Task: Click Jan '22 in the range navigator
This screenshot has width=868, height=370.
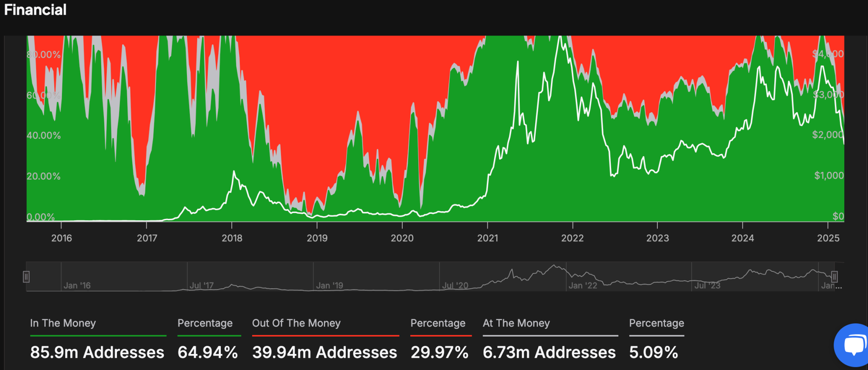Action: (x=583, y=285)
